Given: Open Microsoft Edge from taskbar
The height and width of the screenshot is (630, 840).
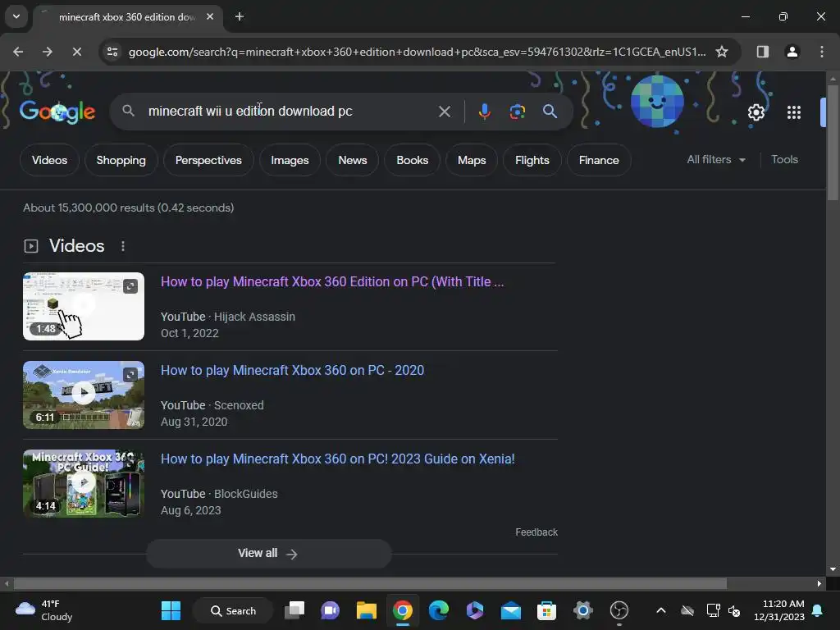Looking at the screenshot, I should (x=438, y=610).
